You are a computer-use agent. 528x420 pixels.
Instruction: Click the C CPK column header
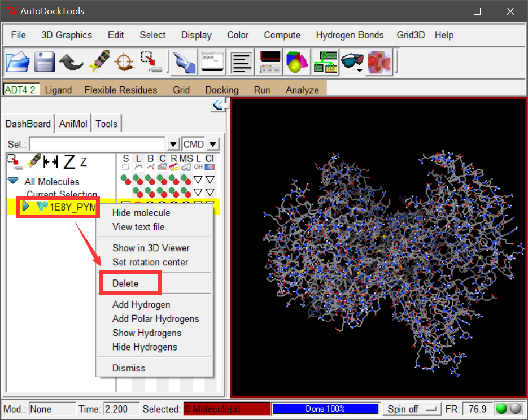point(162,161)
